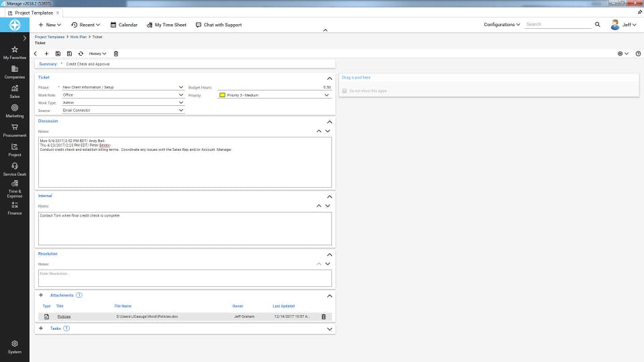Image resolution: width=644 pixels, height=362 pixels.
Task: Open the Policies attachment link
Action: (x=64, y=317)
